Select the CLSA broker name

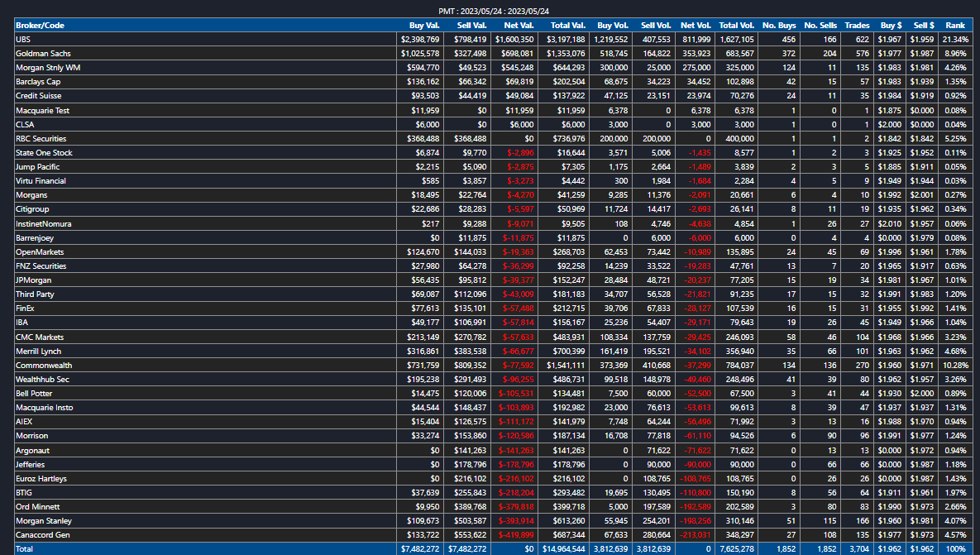point(25,124)
